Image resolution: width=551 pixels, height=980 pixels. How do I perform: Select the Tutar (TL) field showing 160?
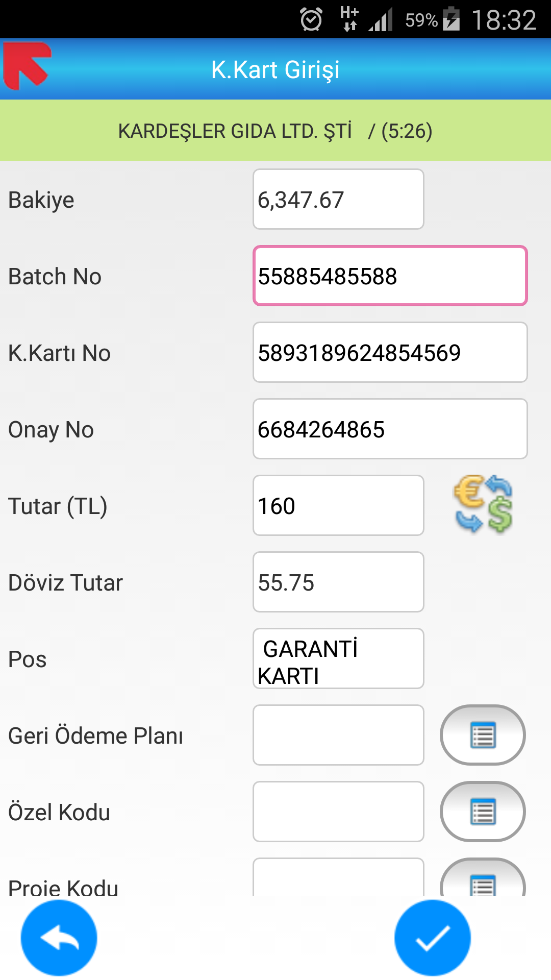[338, 505]
